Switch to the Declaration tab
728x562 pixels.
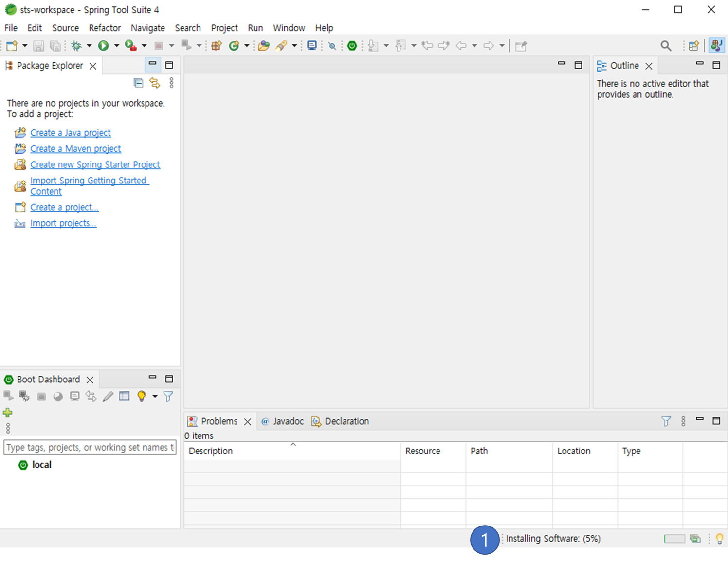(340, 421)
